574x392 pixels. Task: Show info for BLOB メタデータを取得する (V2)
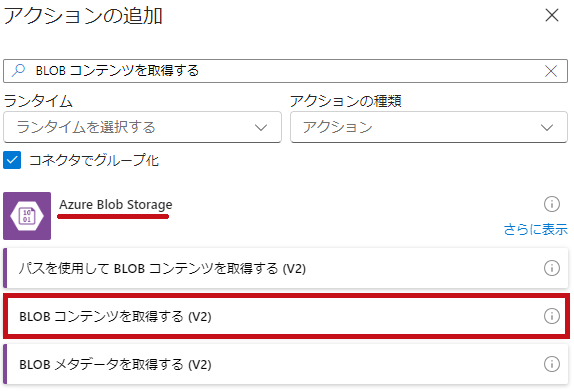coord(552,364)
